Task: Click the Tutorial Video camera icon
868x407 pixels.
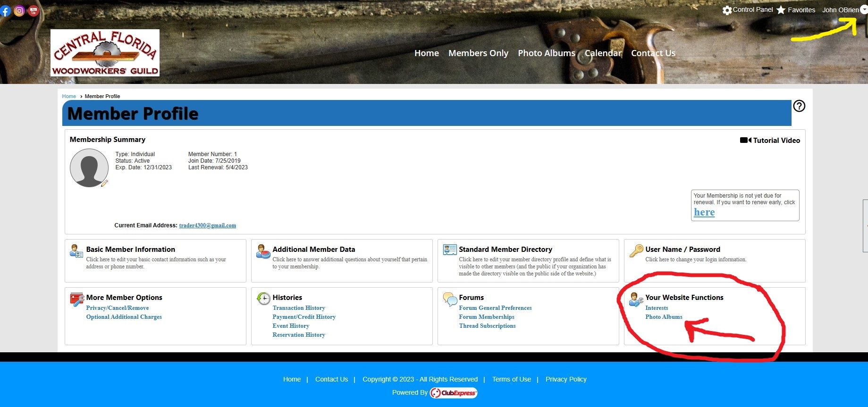Action: coord(745,140)
